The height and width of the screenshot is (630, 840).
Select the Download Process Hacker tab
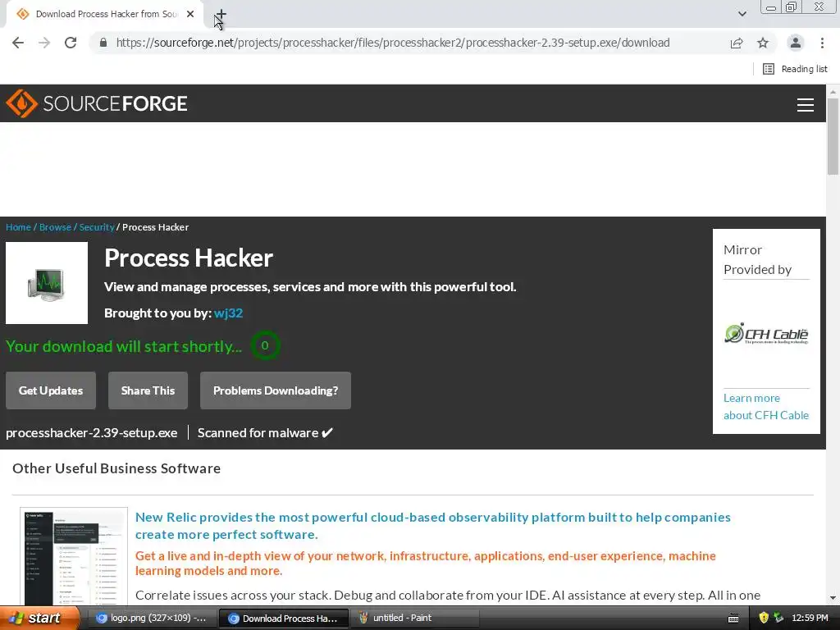105,15
